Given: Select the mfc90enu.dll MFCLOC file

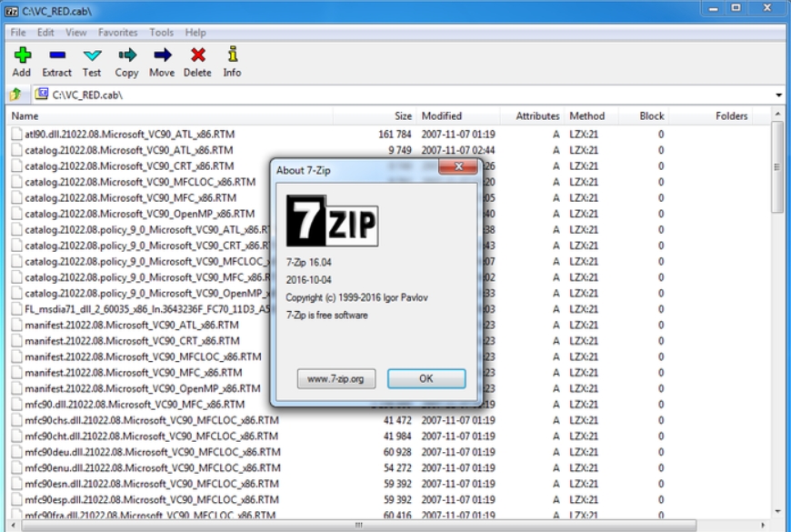Looking at the screenshot, I should pyautogui.click(x=153, y=468).
